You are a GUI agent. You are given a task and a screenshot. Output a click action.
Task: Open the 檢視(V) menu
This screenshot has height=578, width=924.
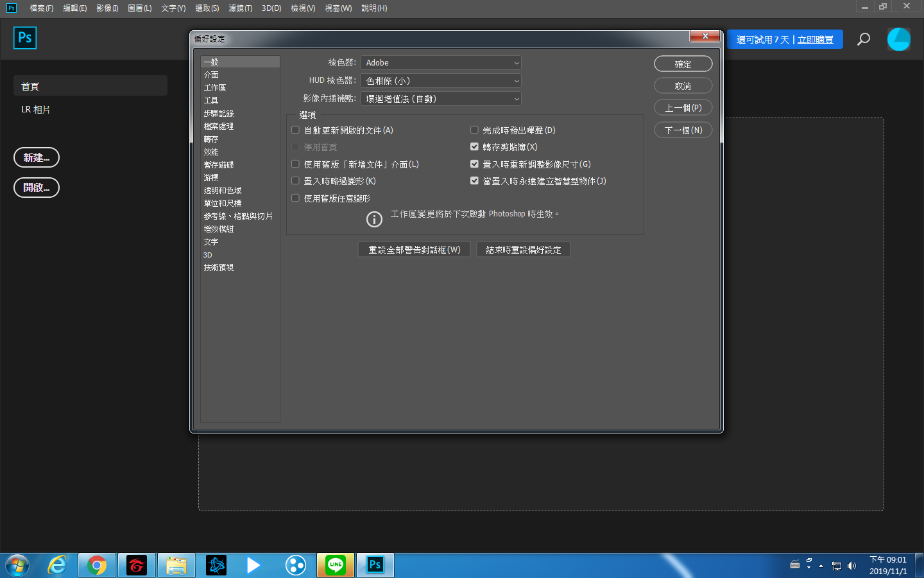tap(303, 8)
